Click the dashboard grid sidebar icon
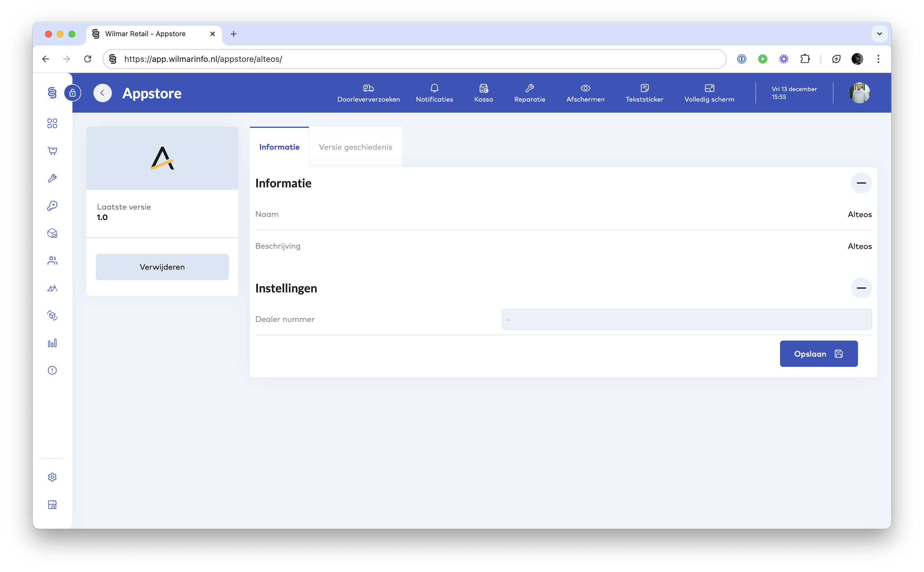The height and width of the screenshot is (572, 924). [52, 123]
